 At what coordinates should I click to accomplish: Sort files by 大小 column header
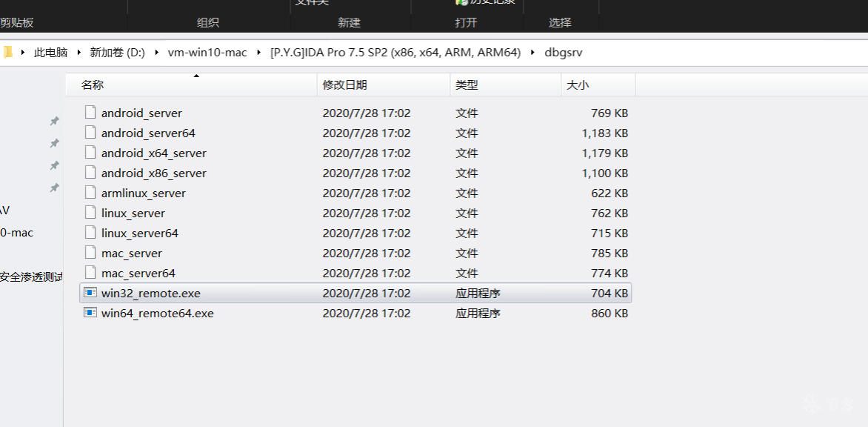598,85
